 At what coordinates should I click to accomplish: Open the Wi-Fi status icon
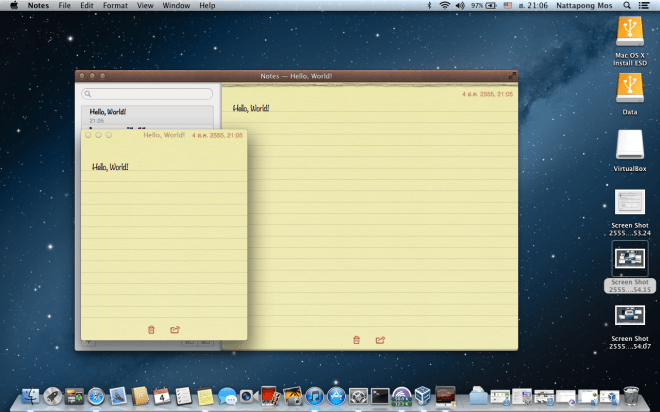tap(444, 6)
